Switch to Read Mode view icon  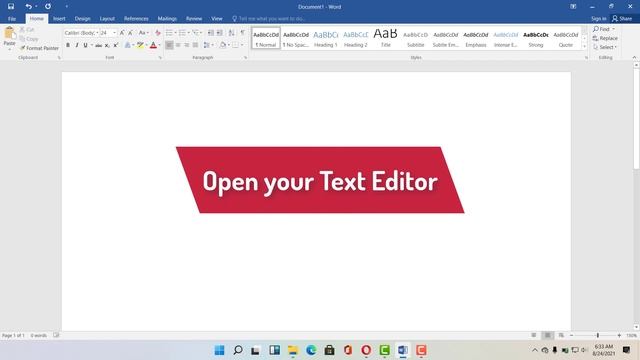(x=533, y=335)
